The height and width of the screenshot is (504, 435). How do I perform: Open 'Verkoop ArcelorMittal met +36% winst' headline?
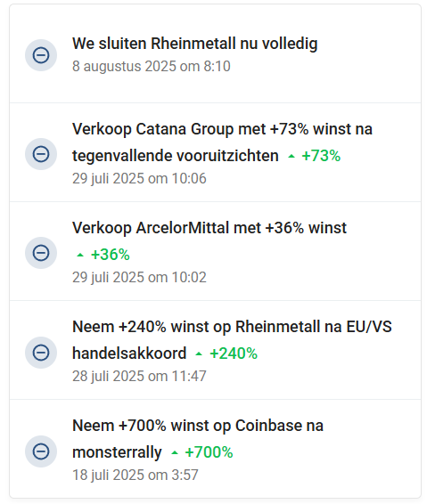tap(209, 228)
